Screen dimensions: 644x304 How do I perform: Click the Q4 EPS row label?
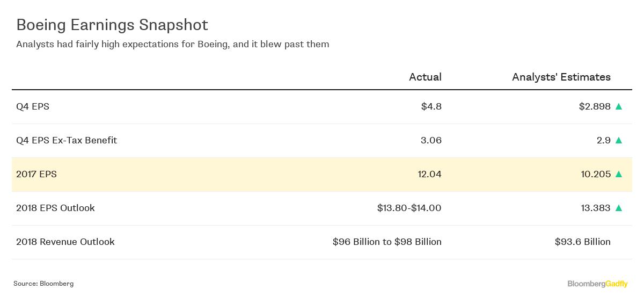point(33,106)
